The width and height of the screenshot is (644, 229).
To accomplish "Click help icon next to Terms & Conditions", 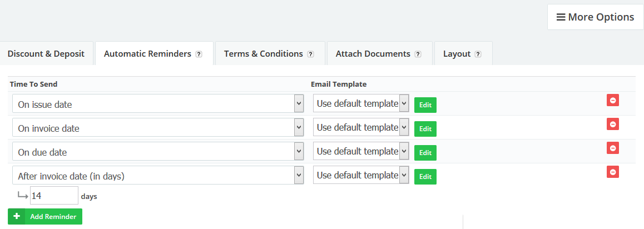I will pos(310,54).
